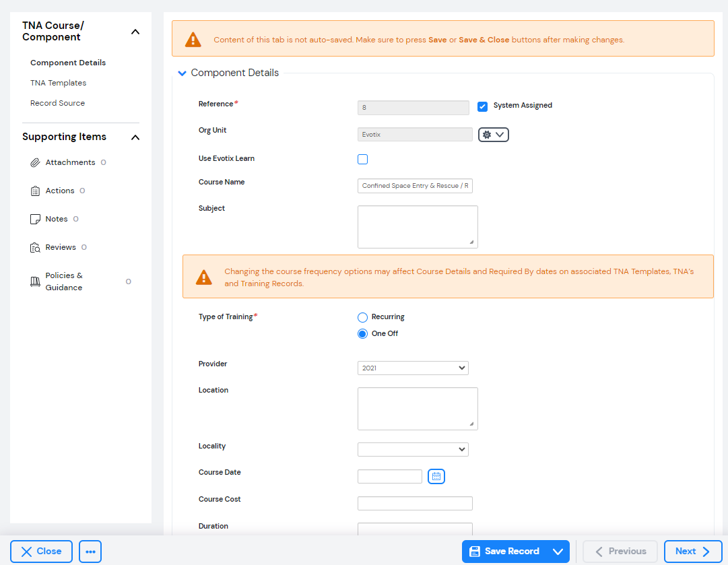Screen dimensions: 728x565
Task: Go to TNA Templates section
Action: point(58,83)
